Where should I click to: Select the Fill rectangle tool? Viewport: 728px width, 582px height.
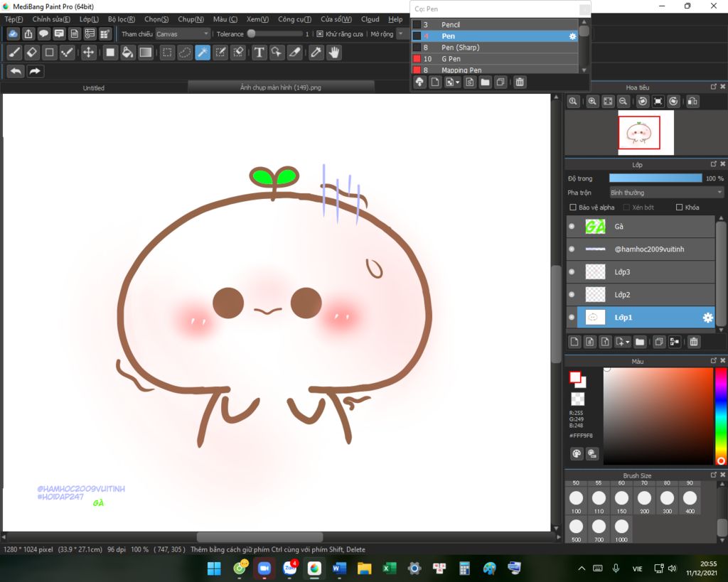(x=110, y=53)
